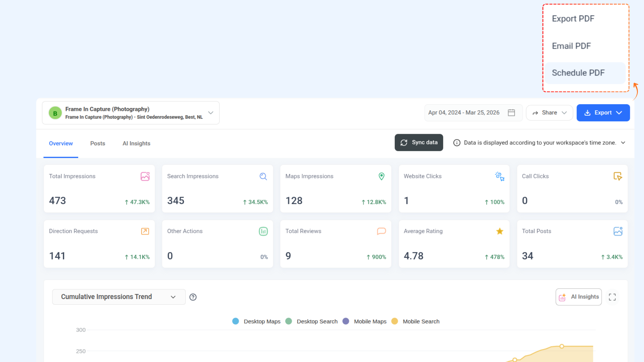This screenshot has height=362, width=644.
Task: Click the Average Rating star icon
Action: [x=499, y=231]
